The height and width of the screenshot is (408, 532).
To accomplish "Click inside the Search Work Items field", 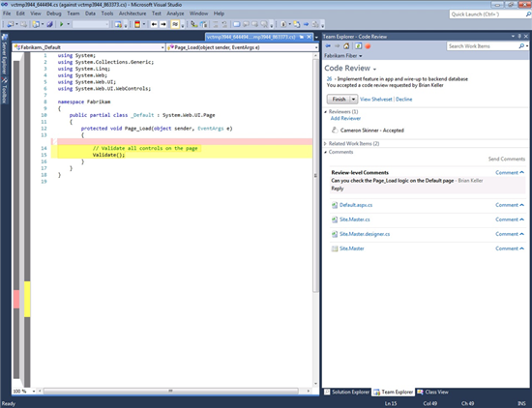I will click(483, 46).
